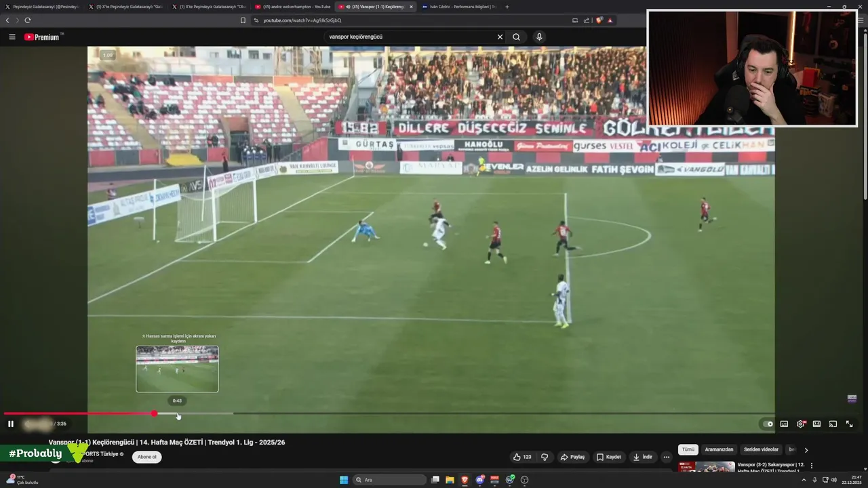Select the Aramanızdan filter chip

coord(719,449)
